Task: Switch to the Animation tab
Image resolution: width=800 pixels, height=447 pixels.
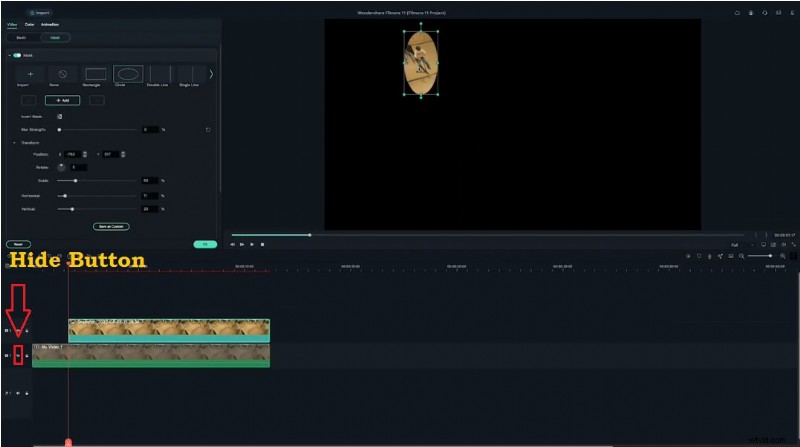Action: (x=49, y=23)
